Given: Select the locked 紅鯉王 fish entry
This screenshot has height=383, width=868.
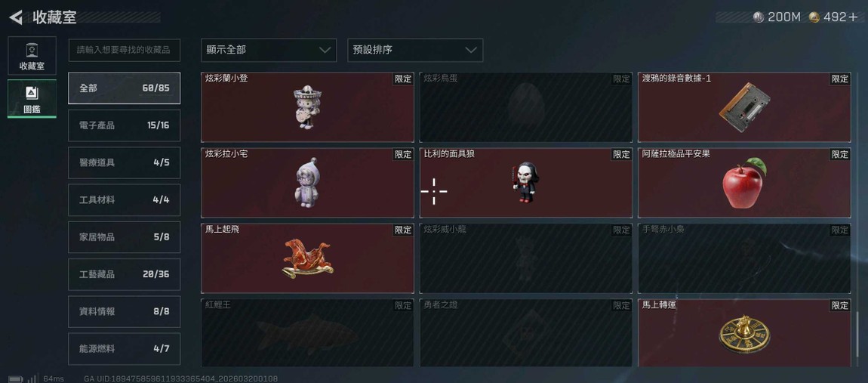Looking at the screenshot, I should point(307,334).
